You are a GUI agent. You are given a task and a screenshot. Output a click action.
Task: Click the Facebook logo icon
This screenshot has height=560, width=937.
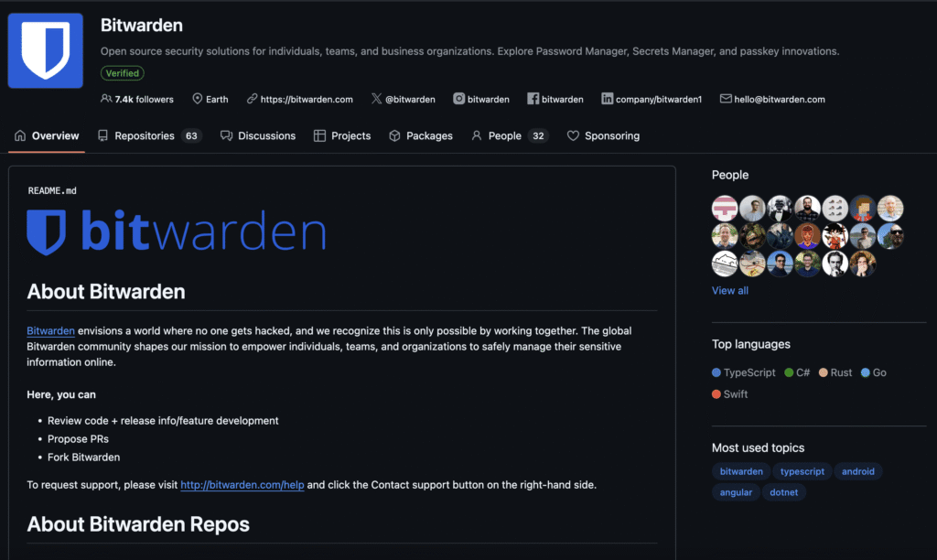point(533,99)
